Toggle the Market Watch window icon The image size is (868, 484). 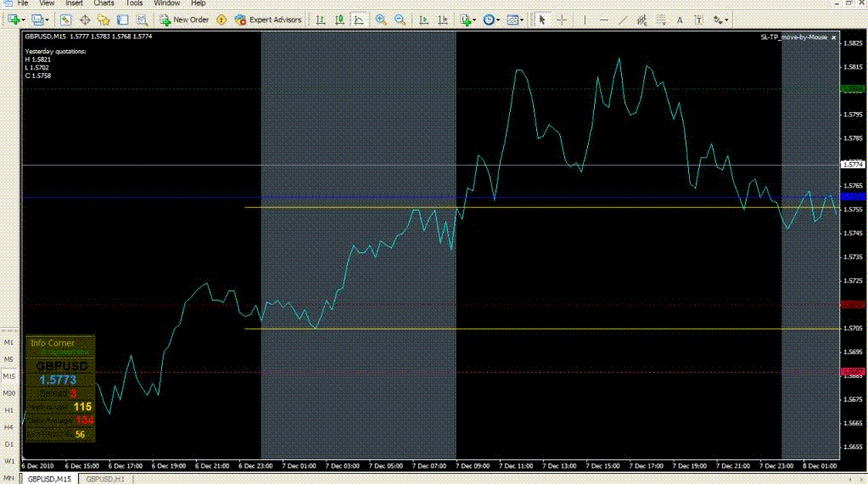pos(65,20)
